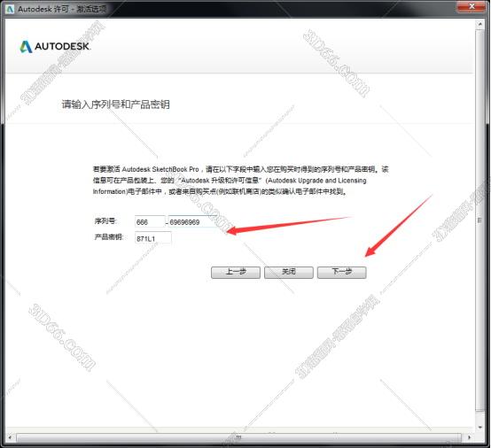
Task: Click the vertical scrollbar down arrow
Action: [479, 427]
